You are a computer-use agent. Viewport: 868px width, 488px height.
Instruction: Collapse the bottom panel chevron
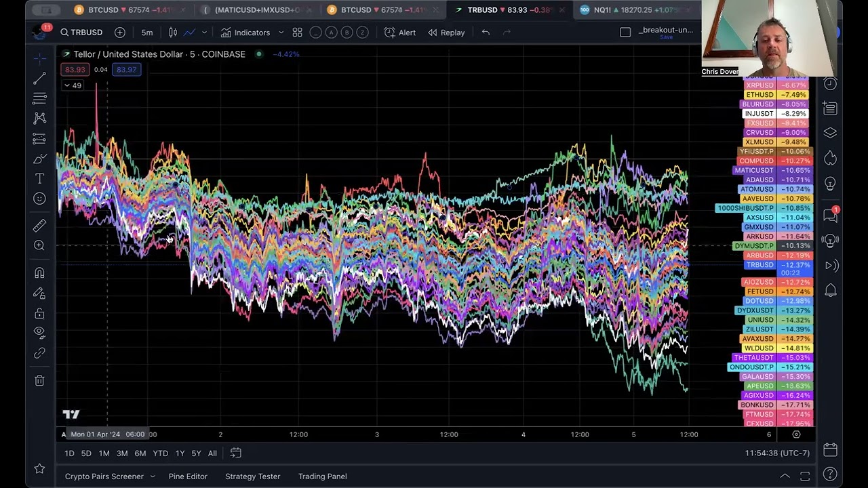click(785, 476)
